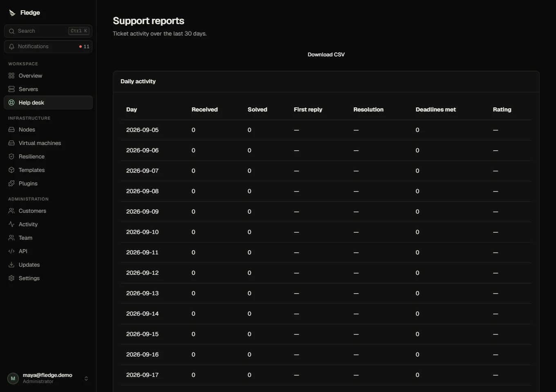
Task: Click the notifications bell icon
Action: point(11,47)
